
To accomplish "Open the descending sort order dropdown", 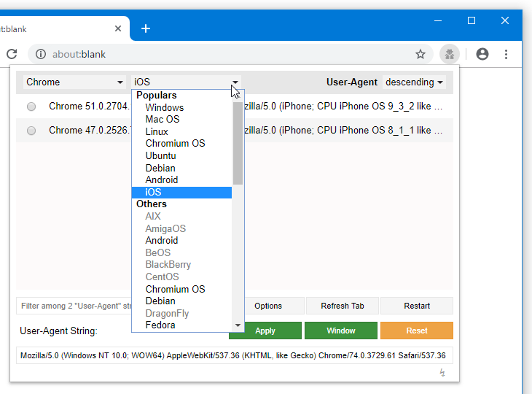I will click(x=414, y=82).
